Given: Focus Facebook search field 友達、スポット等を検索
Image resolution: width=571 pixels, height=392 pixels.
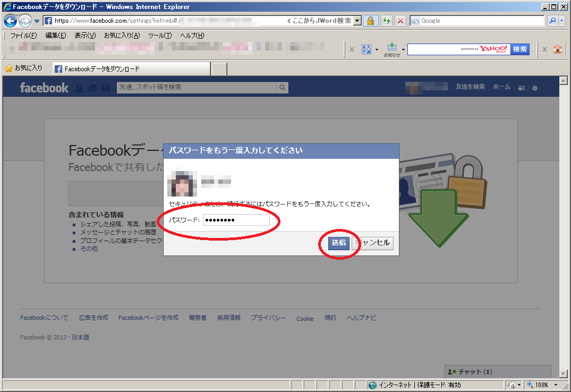Looking at the screenshot, I should coord(197,88).
